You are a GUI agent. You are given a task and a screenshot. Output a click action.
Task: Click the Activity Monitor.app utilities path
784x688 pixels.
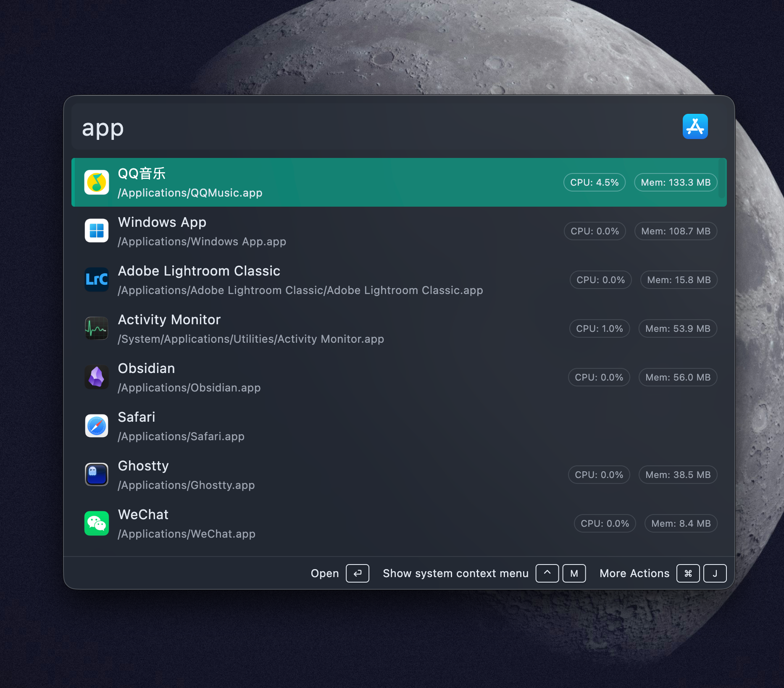click(251, 339)
